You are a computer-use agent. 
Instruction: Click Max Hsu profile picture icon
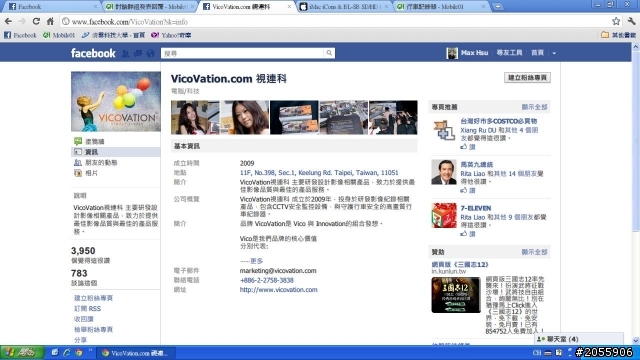[452, 53]
